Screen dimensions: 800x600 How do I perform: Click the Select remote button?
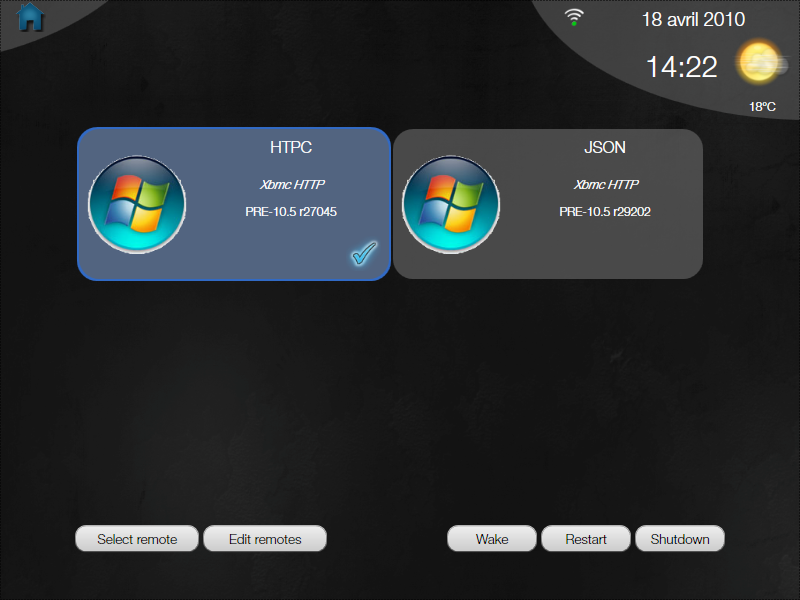137,539
